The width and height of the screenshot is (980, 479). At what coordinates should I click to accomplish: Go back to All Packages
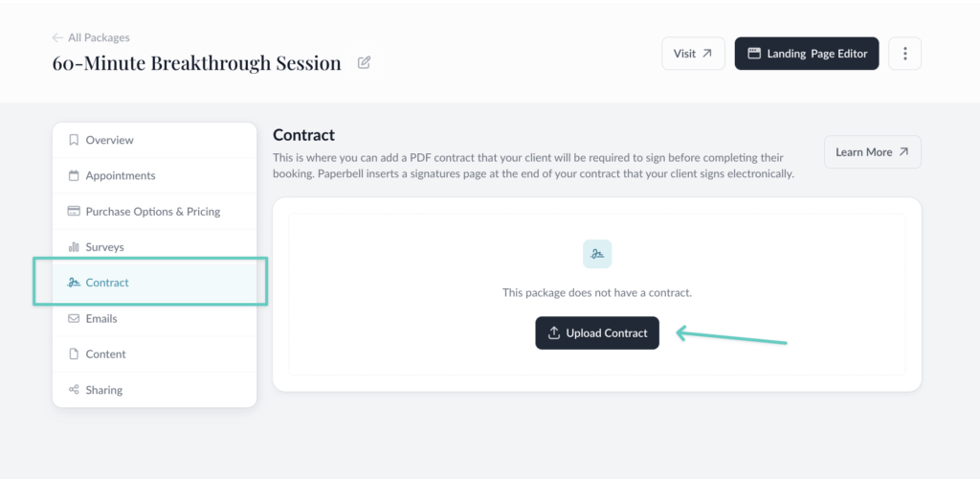coord(91,37)
